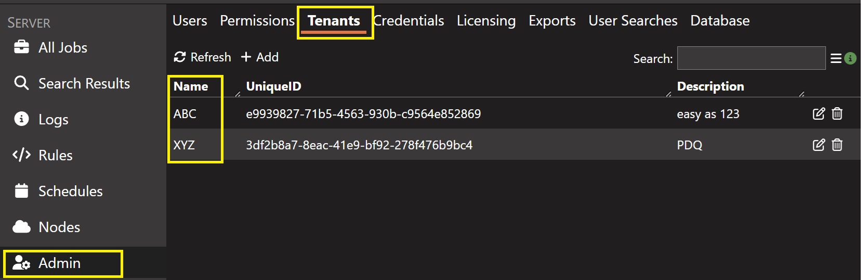The height and width of the screenshot is (280, 868).
Task: Click the edit icon for tenant ABC
Action: pyautogui.click(x=819, y=114)
